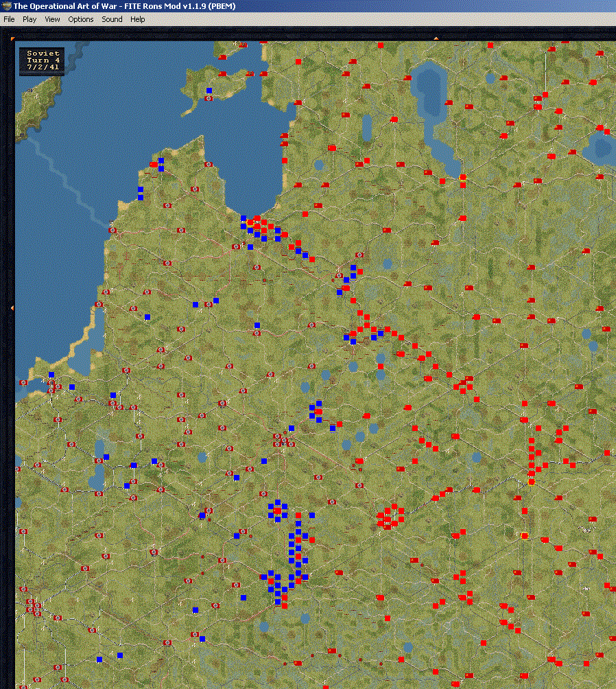Select red unit encircled by blue unit ring
Screen dimensions: 616x689
point(277,511)
